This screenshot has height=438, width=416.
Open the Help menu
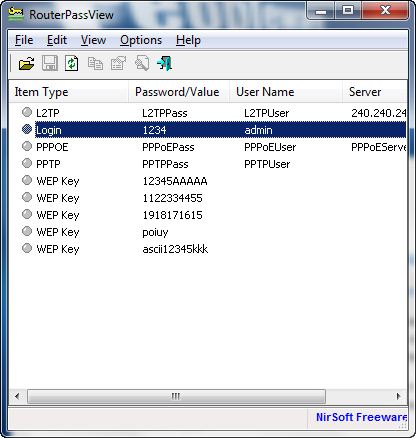[x=188, y=40]
